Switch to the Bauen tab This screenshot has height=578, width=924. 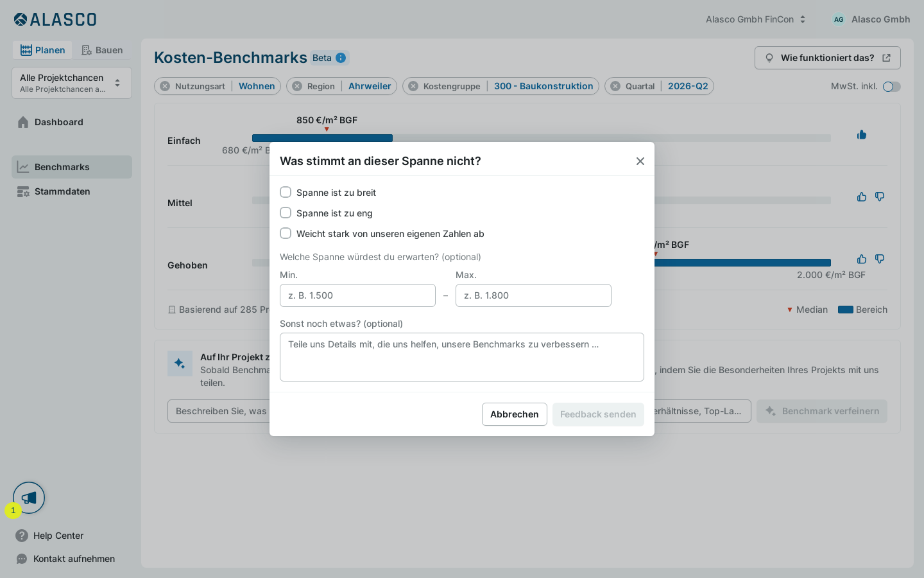click(102, 50)
